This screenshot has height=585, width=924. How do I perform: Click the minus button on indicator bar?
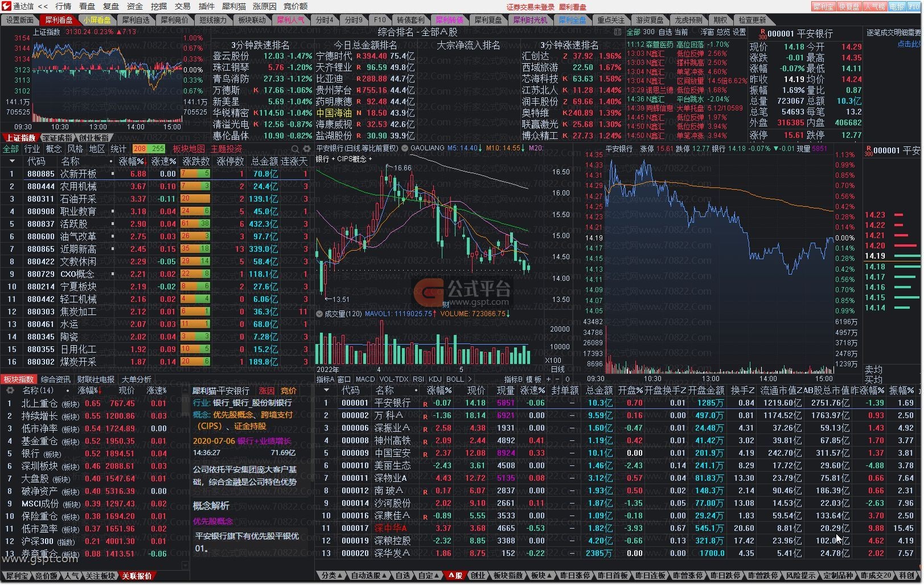[558, 379]
